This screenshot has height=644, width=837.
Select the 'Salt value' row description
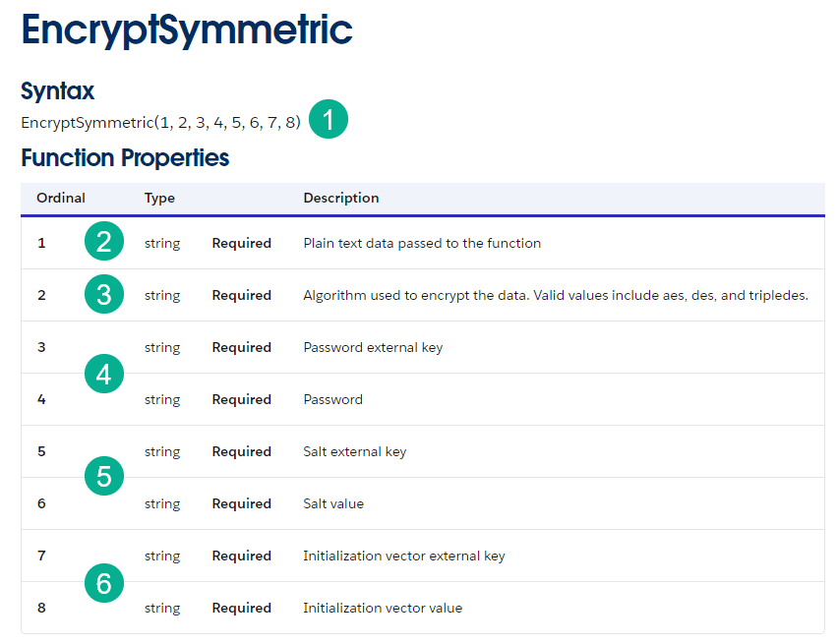tap(333, 503)
